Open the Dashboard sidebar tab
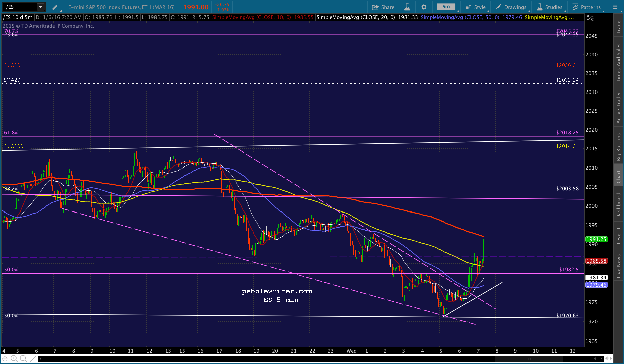The width and height of the screenshot is (624, 364). (619, 205)
